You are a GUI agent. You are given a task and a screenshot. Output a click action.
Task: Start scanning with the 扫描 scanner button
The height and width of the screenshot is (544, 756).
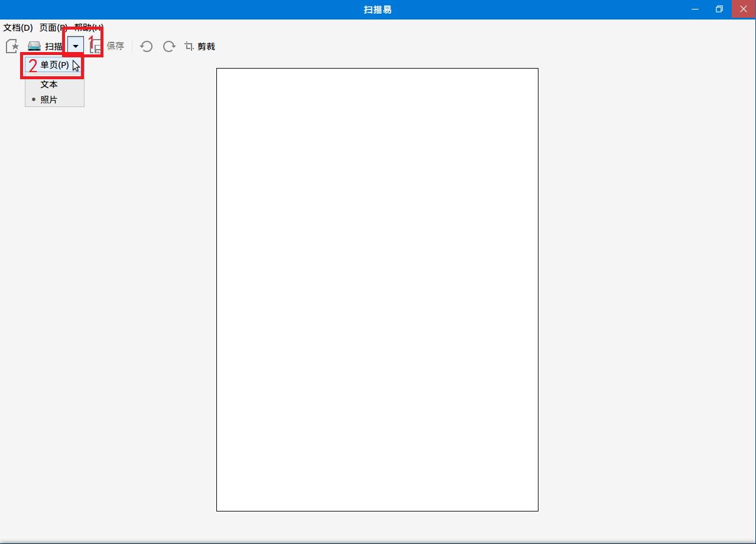click(46, 46)
